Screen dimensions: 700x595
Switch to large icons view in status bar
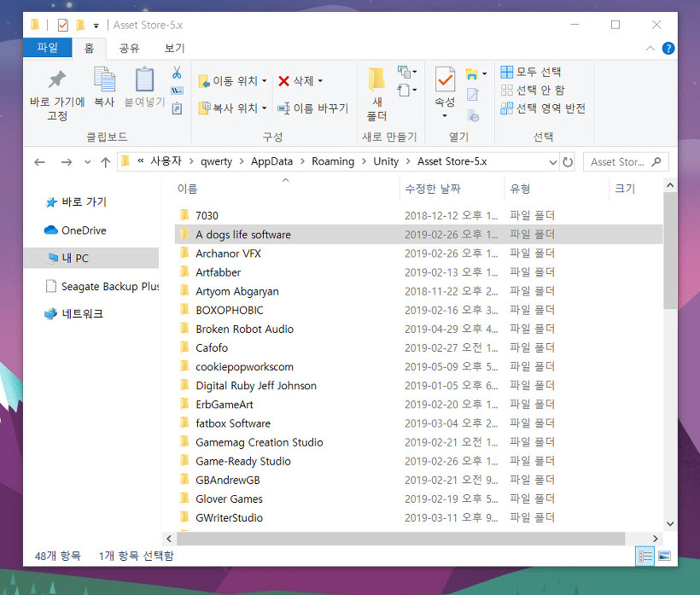coord(664,557)
